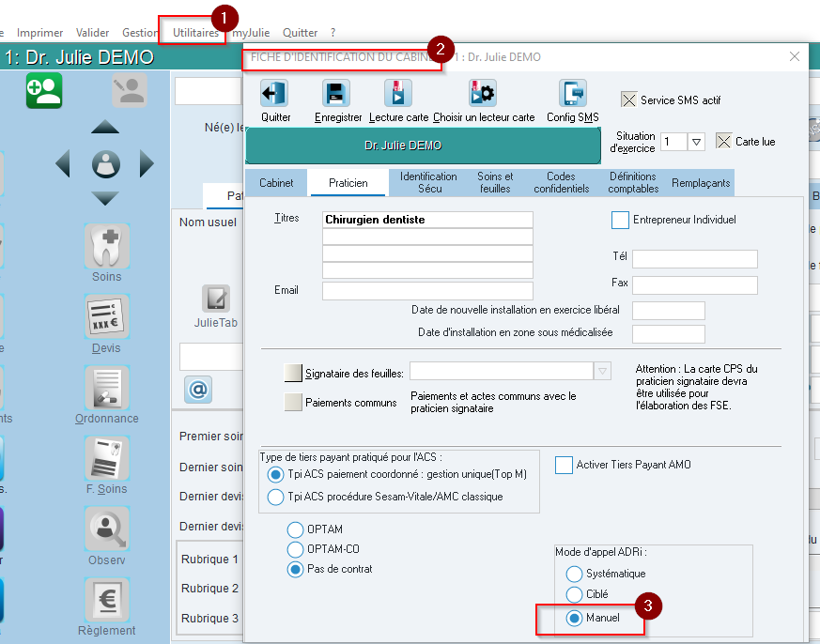Close the Fiche d'identification dialog

pyautogui.click(x=795, y=56)
